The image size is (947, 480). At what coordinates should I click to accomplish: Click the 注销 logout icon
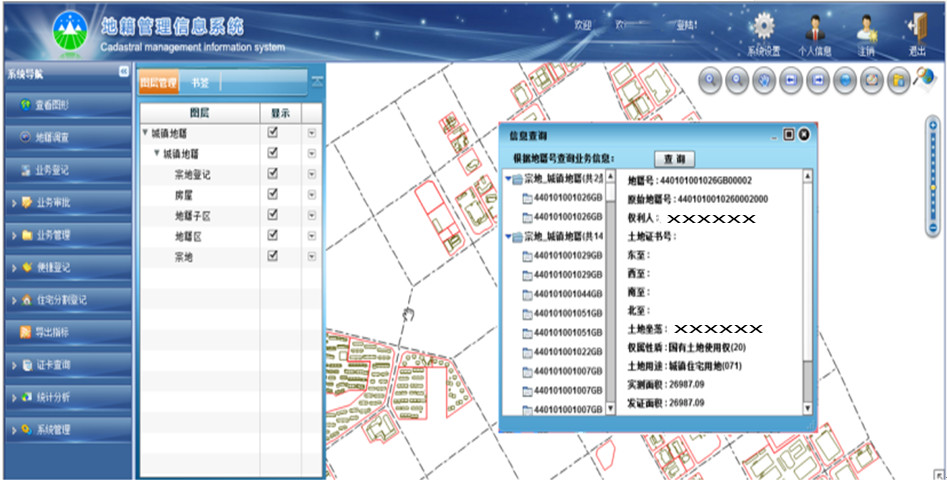866,29
